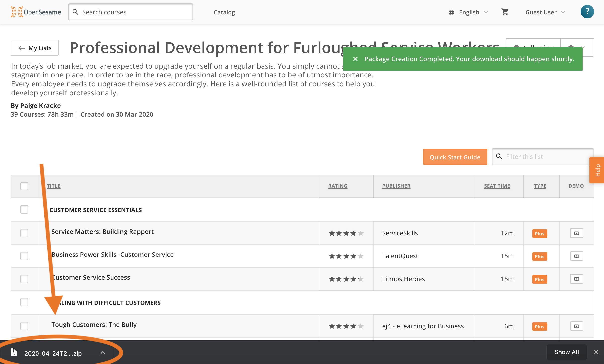Image resolution: width=604 pixels, height=364 pixels.
Task: Click the magnifier icon in Search courses field
Action: point(75,12)
